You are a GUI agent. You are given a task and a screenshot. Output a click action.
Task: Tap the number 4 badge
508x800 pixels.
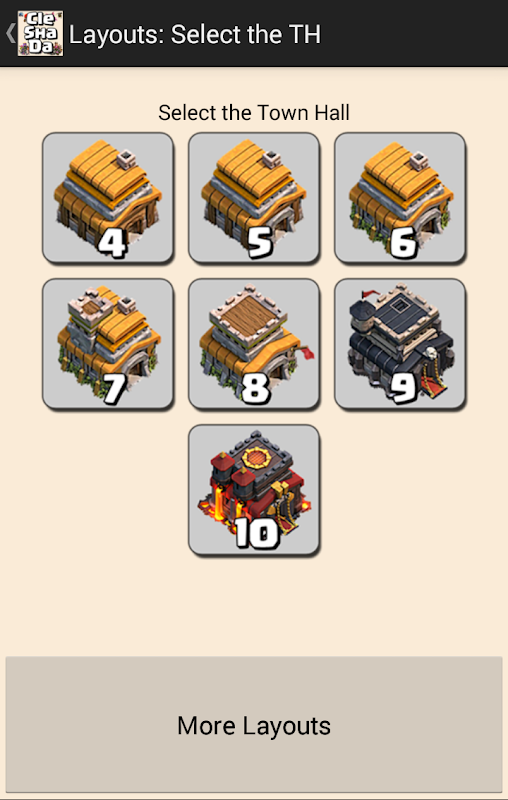pyautogui.click(x=112, y=242)
